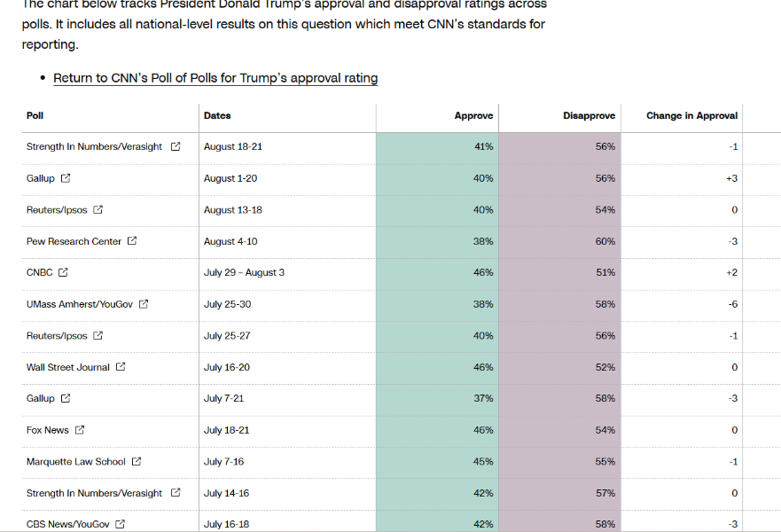Return to CNN's Poll of Polls link
This screenshot has height=532, width=781.
point(215,78)
